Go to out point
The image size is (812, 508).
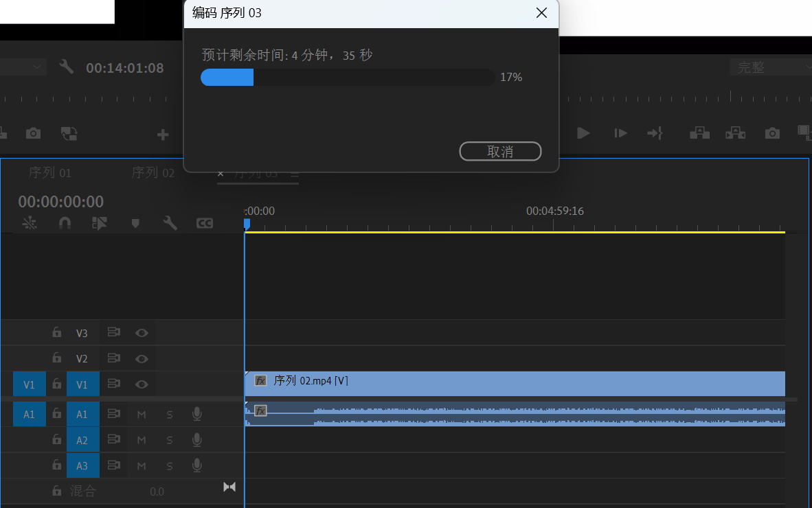pyautogui.click(x=655, y=133)
